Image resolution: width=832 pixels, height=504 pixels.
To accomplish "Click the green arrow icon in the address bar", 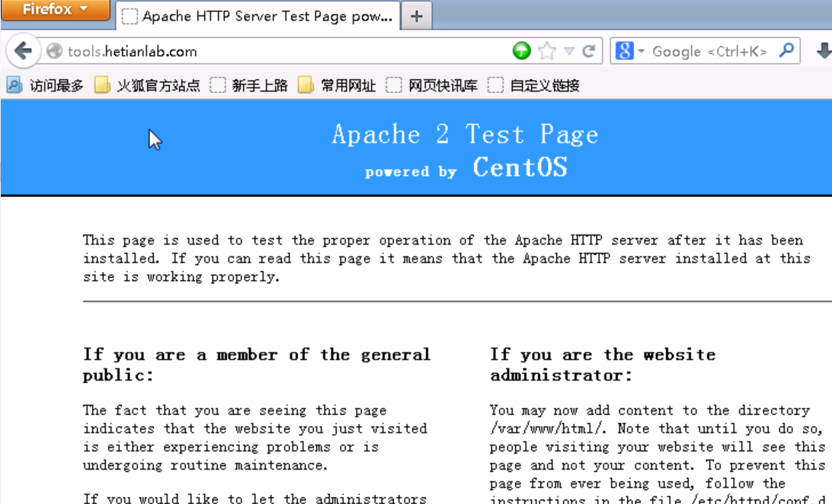I will click(522, 51).
